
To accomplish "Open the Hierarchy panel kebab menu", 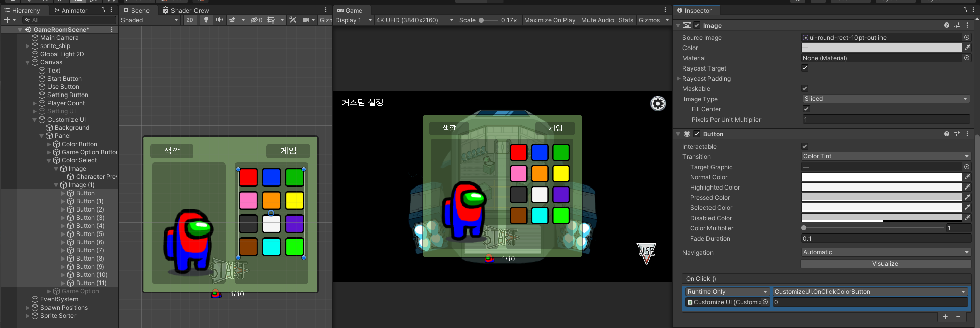I will click(x=111, y=10).
